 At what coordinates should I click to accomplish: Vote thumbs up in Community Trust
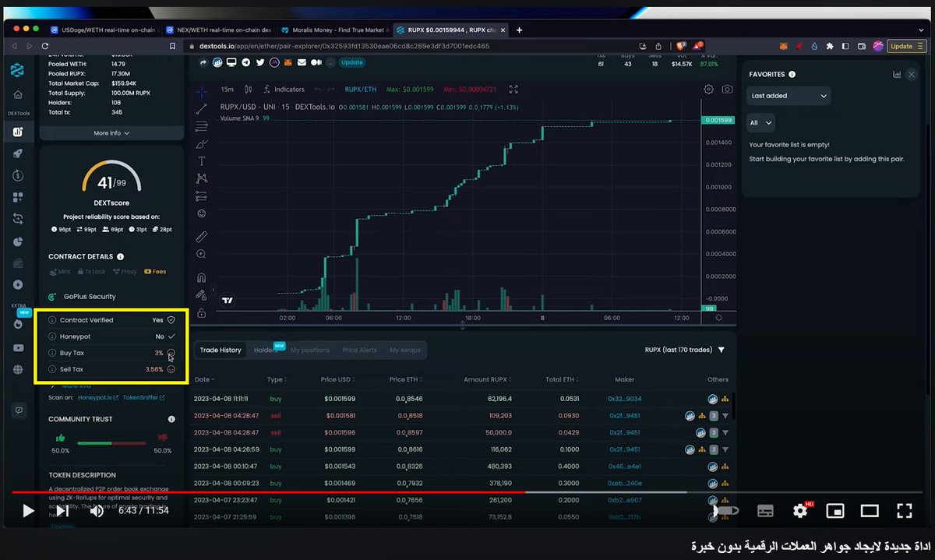pos(61,438)
